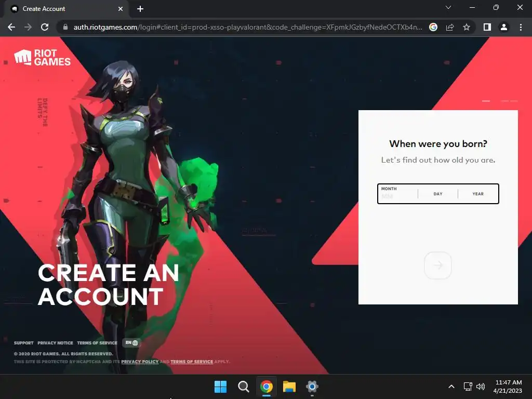Share this page via share icon

pyautogui.click(x=450, y=27)
